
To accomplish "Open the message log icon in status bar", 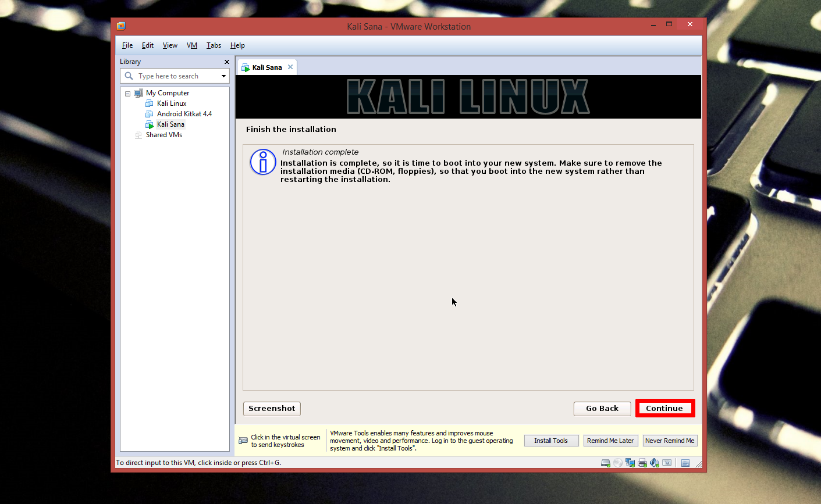I will click(685, 463).
